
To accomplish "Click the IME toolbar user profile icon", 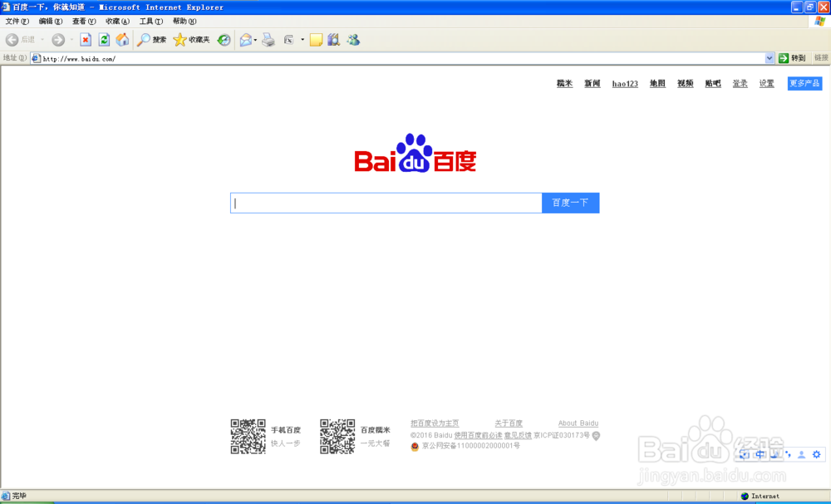I will tap(801, 454).
